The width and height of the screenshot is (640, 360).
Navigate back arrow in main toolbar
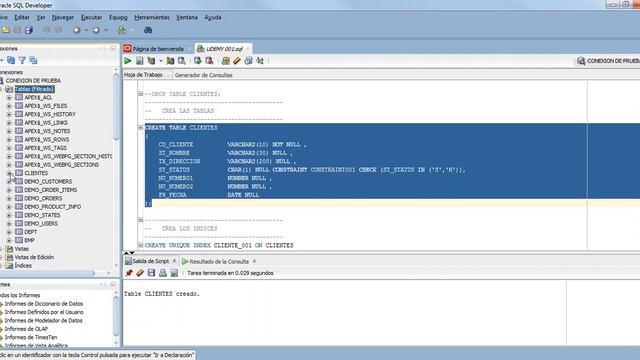(76, 30)
